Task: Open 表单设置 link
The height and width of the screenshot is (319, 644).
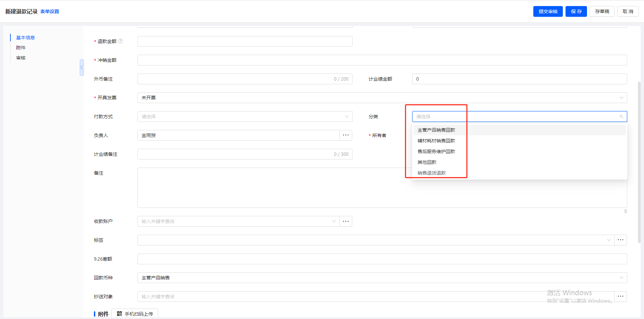Action: click(x=50, y=11)
